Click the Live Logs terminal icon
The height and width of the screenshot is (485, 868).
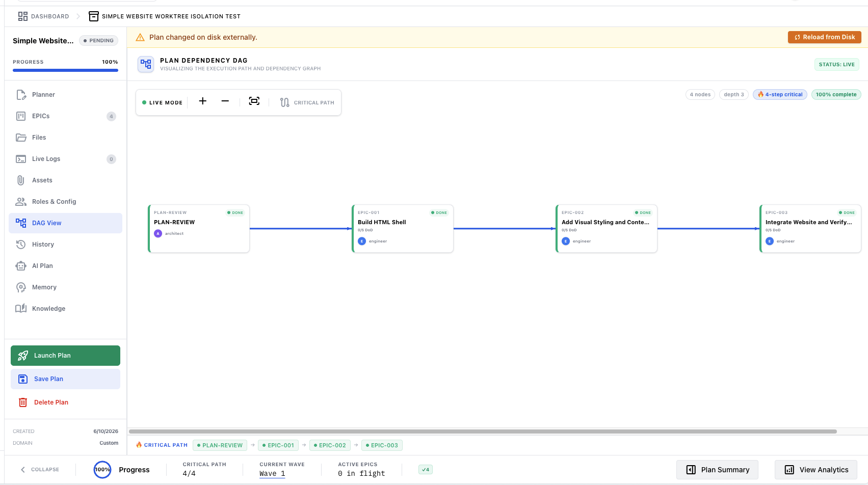21,159
